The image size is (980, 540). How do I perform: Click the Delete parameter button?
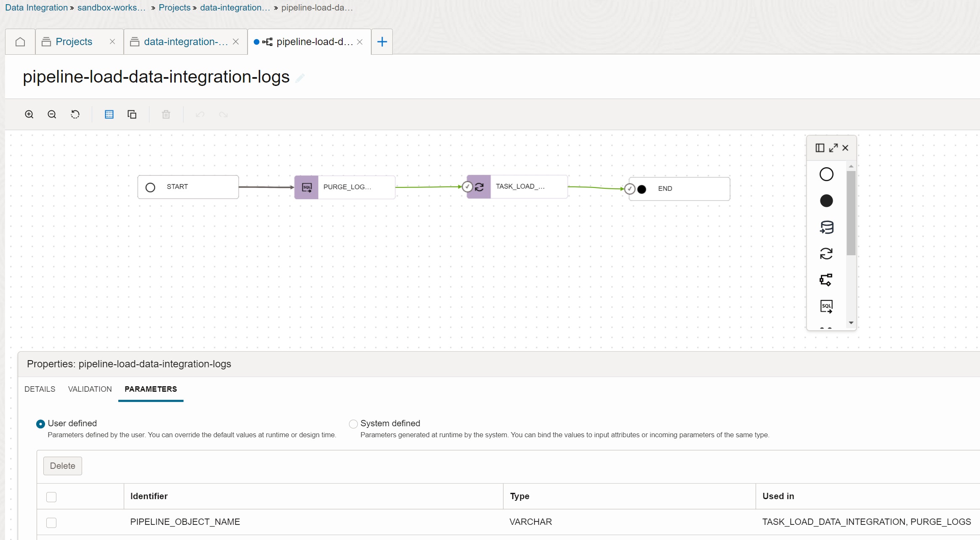coord(63,466)
